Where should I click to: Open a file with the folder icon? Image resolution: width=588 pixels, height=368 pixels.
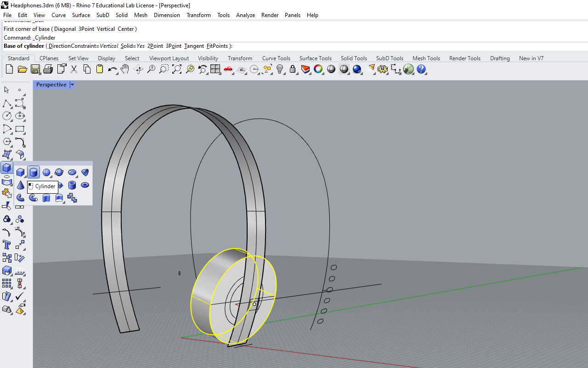tap(22, 69)
